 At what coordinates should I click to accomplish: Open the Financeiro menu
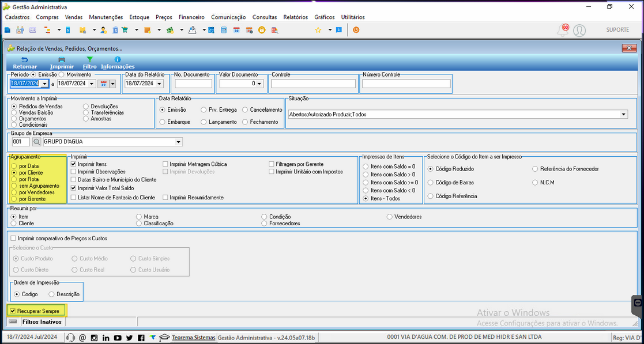pyautogui.click(x=191, y=17)
